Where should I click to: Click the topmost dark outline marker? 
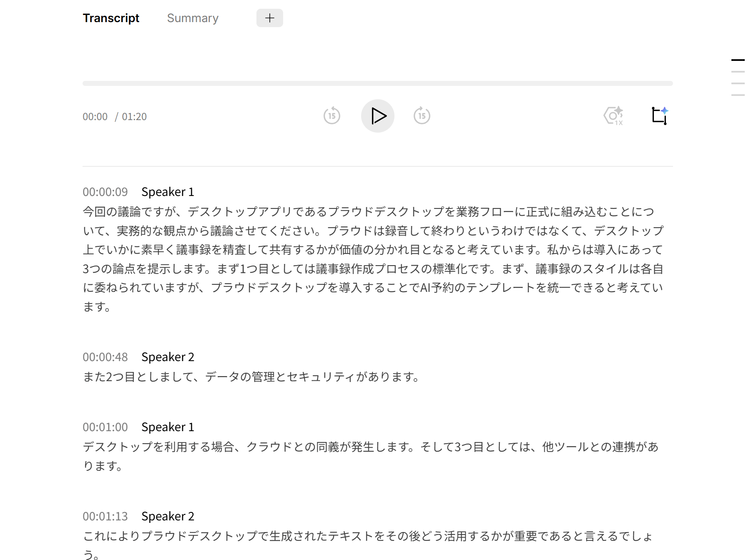click(x=738, y=60)
